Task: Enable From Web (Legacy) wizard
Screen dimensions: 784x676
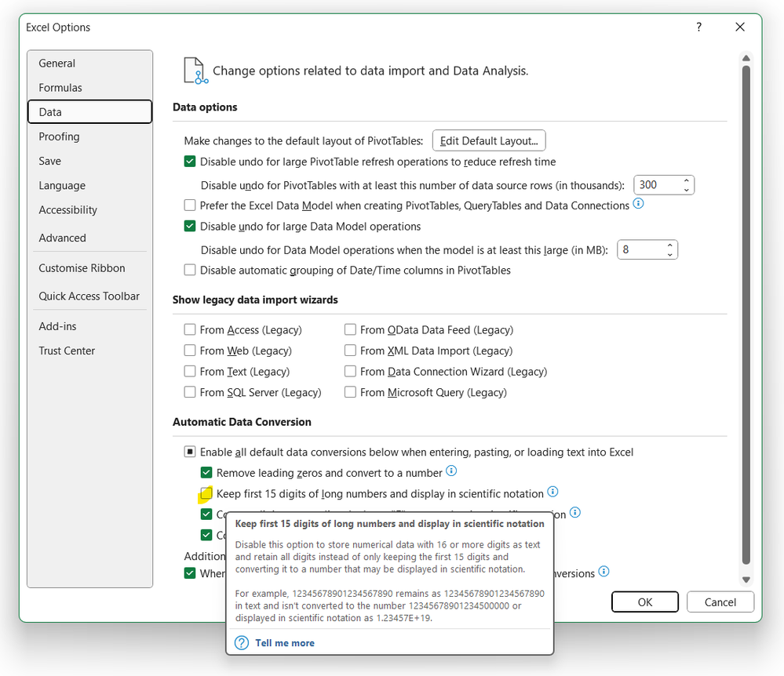Action: [190, 351]
